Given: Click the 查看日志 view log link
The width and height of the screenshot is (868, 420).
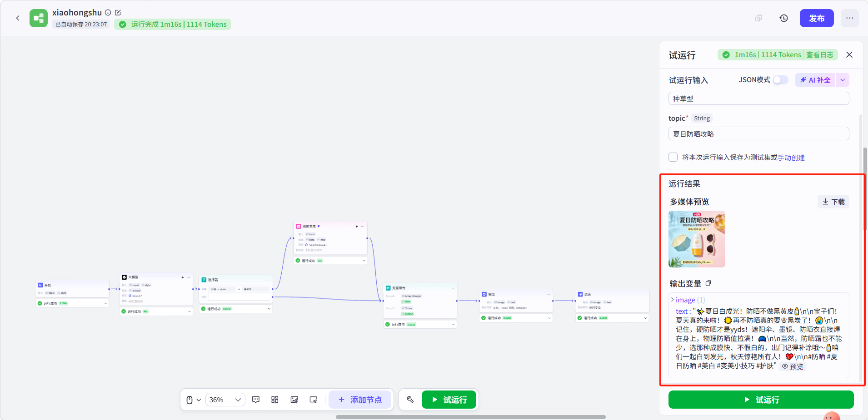Looking at the screenshot, I should tap(820, 55).
